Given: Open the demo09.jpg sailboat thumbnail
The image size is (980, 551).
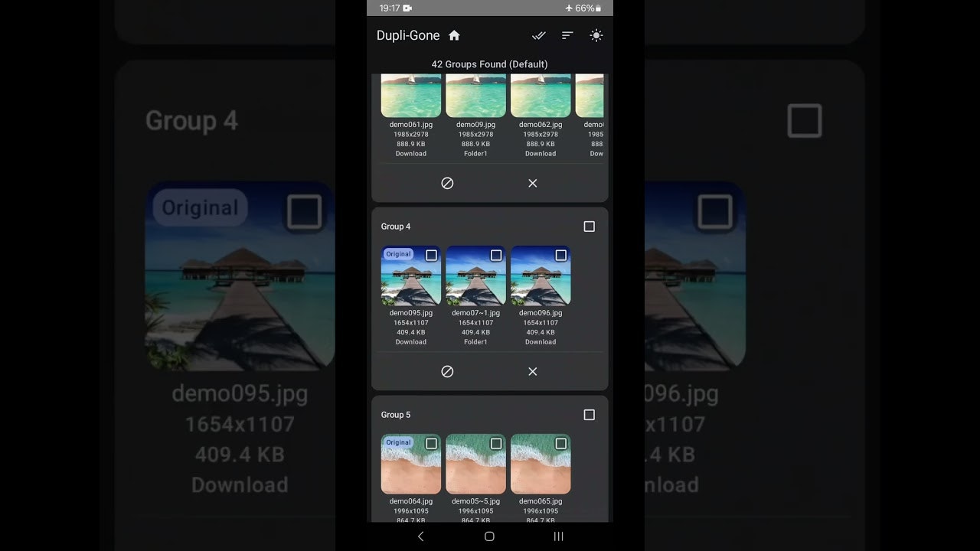Looking at the screenshot, I should click(475, 96).
